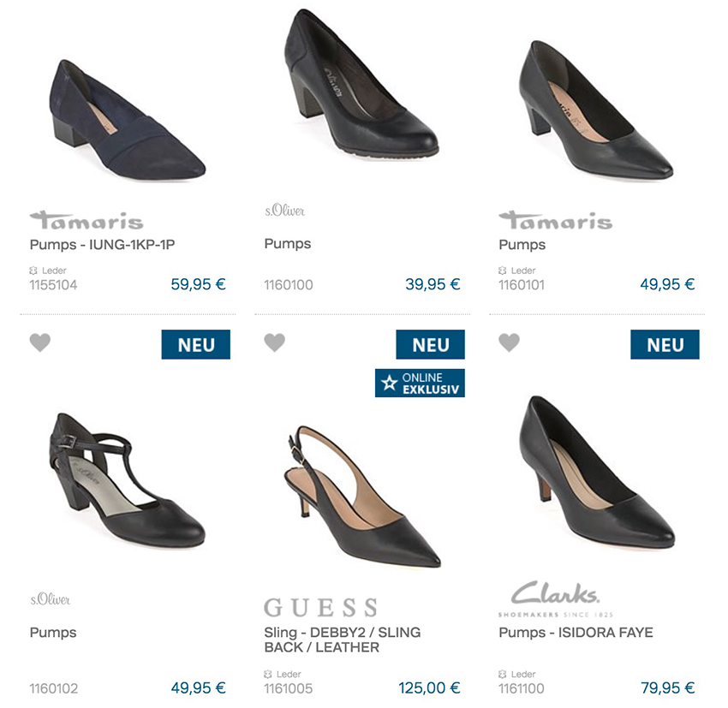
Task: Click the GUESS brand logo
Action: [320, 608]
